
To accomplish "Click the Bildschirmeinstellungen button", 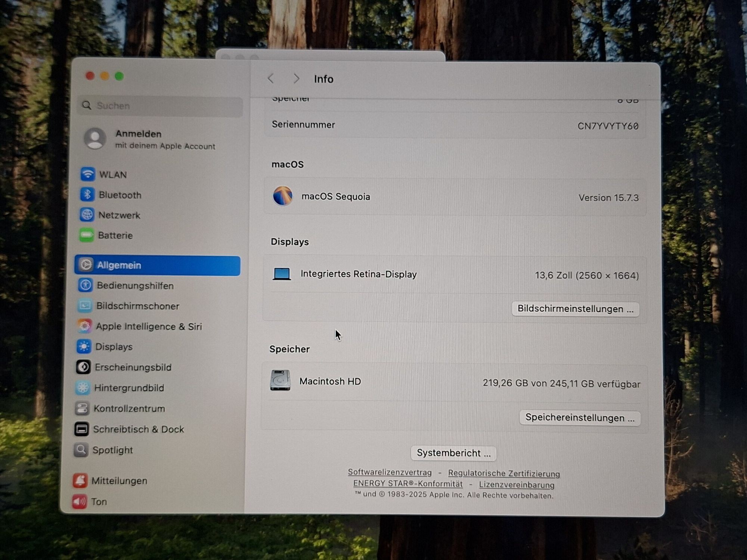I will coord(575,309).
